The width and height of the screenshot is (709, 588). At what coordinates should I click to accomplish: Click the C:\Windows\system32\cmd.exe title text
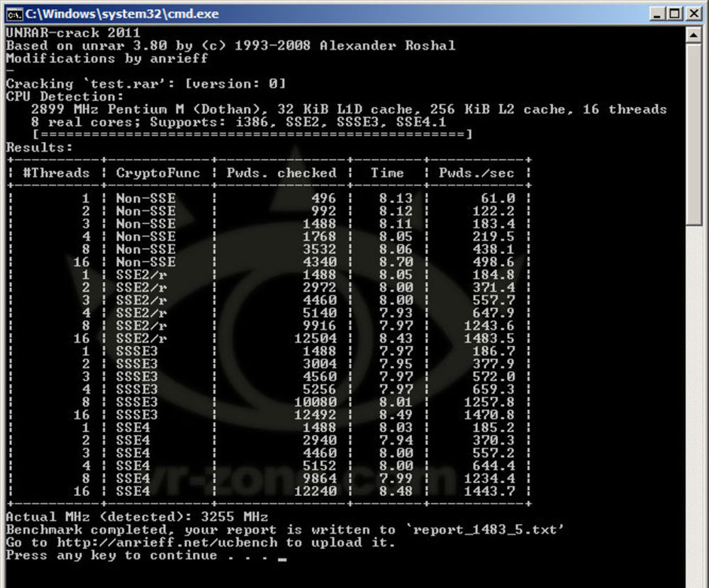pos(122,13)
